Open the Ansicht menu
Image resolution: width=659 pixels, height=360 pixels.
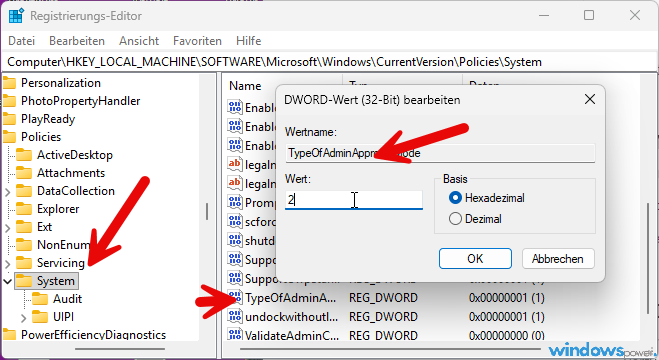(139, 41)
